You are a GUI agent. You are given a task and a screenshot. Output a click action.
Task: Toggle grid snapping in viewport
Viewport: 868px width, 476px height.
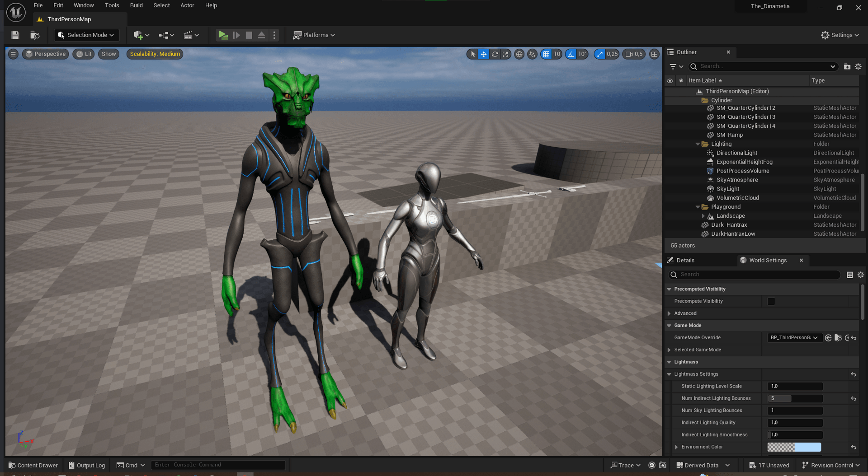(x=546, y=54)
